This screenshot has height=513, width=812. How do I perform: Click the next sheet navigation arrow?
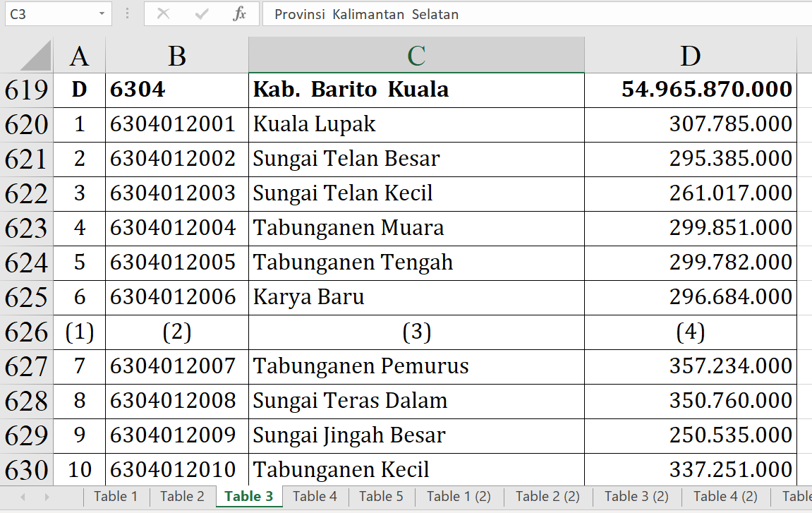point(47,497)
